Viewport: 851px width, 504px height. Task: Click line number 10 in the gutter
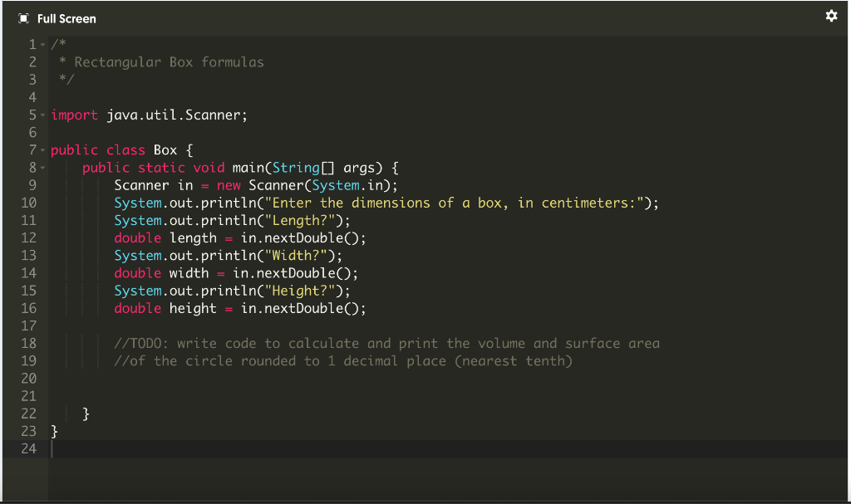pos(28,203)
